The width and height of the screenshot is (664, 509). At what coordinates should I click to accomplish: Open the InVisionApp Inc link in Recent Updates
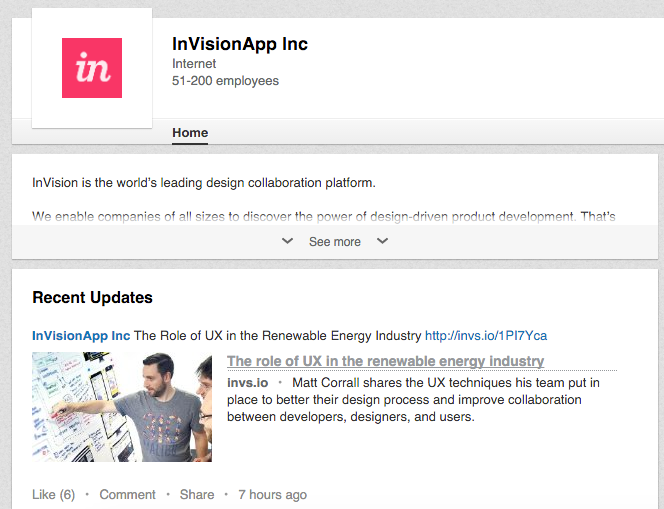(x=81, y=336)
